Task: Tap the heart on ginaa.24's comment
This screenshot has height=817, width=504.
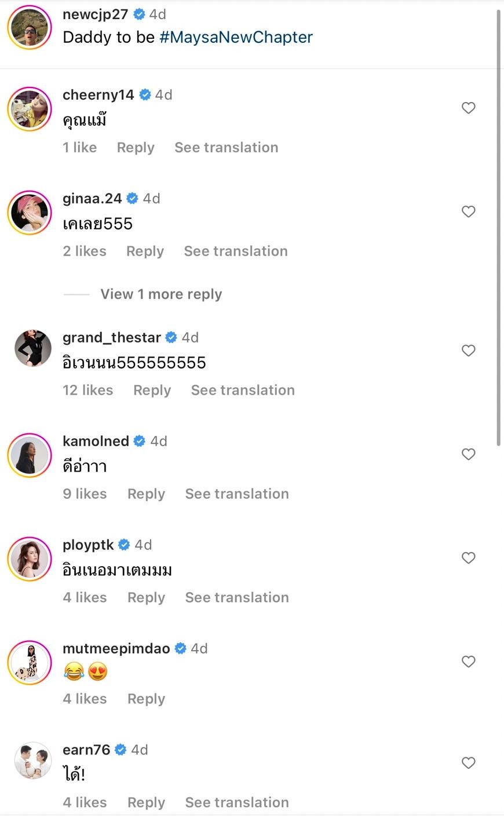Action: click(x=468, y=211)
